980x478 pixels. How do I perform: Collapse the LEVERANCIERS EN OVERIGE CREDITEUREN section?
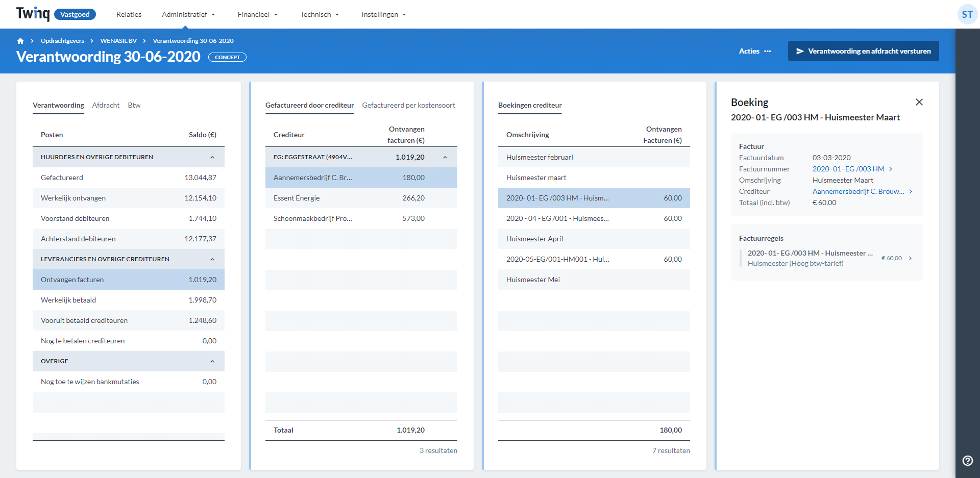pos(213,259)
